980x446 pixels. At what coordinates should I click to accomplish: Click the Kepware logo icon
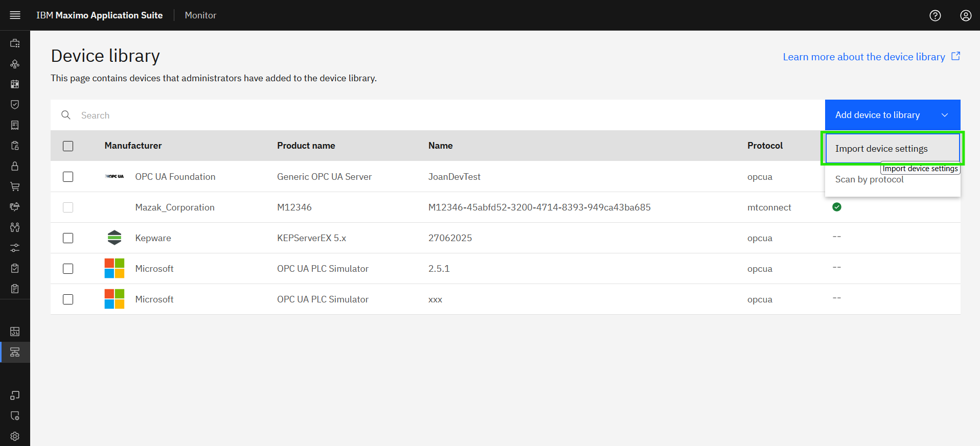115,238
